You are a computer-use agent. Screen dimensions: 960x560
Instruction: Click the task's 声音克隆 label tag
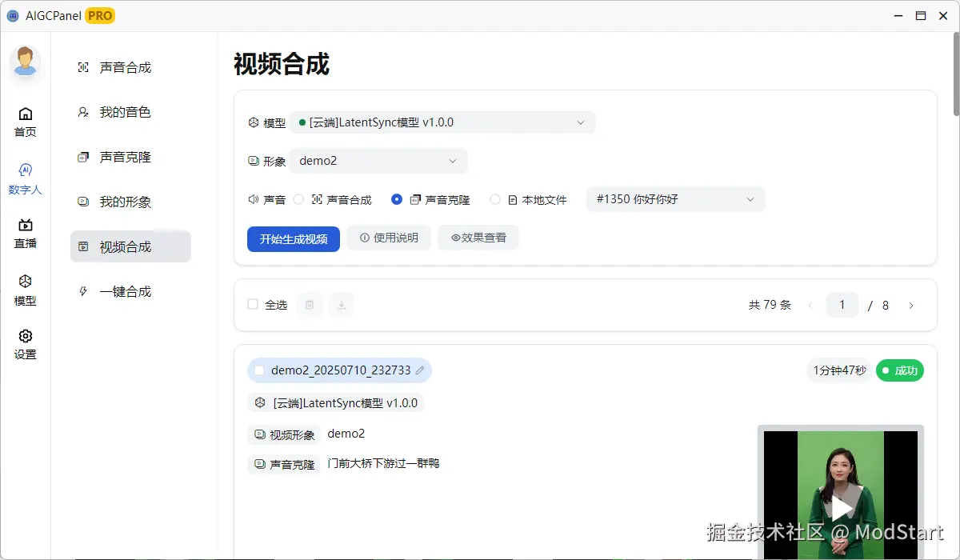point(284,464)
